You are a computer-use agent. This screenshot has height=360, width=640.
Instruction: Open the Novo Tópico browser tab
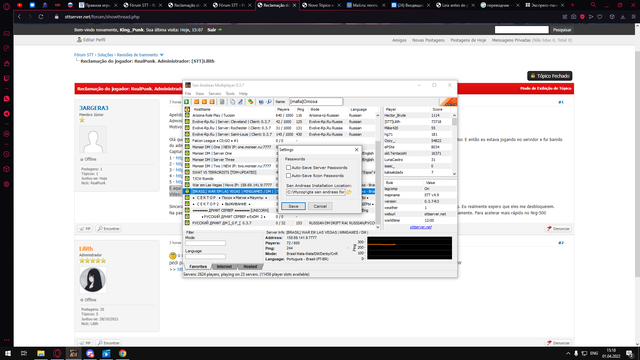pyautogui.click(x=321, y=5)
